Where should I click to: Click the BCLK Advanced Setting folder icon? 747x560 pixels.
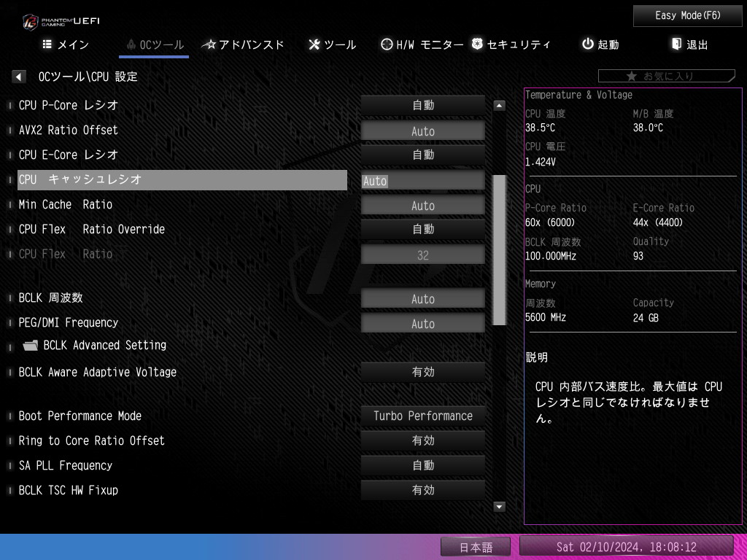pos(31,345)
